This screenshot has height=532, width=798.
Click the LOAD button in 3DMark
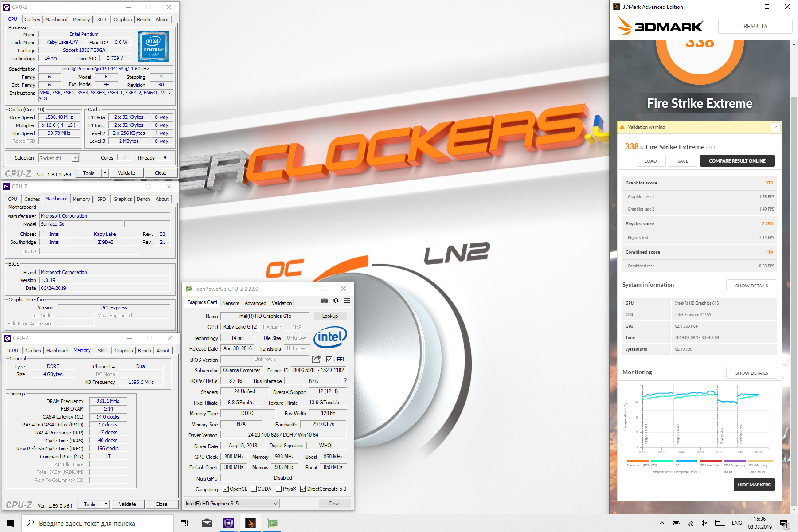pyautogui.click(x=650, y=161)
